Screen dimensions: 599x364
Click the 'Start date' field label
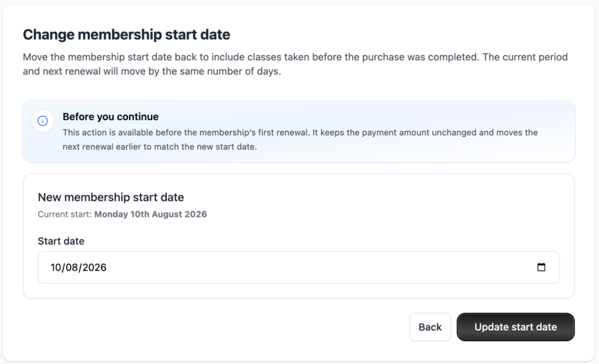[x=61, y=241]
